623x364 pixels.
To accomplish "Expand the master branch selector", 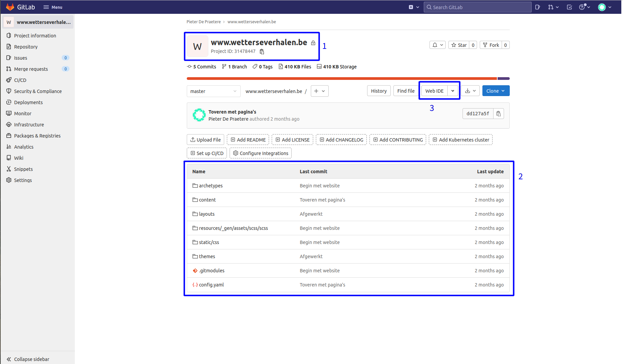I will [x=213, y=91].
